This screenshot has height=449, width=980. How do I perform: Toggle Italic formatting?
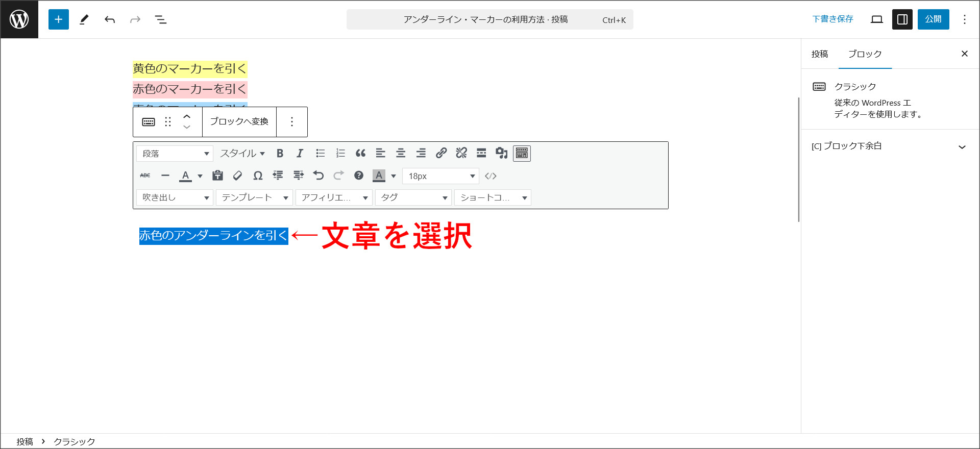(x=300, y=153)
